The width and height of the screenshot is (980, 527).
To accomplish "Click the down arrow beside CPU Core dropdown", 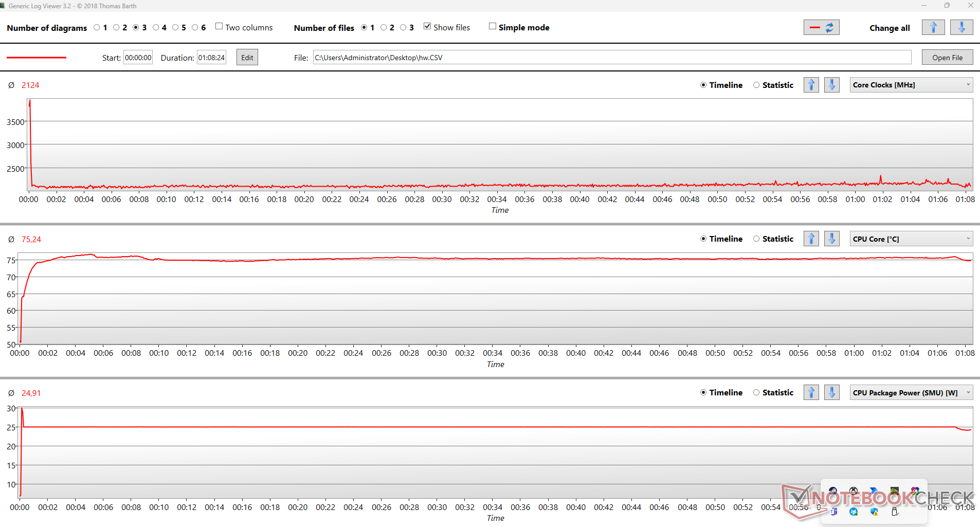I will (x=831, y=239).
